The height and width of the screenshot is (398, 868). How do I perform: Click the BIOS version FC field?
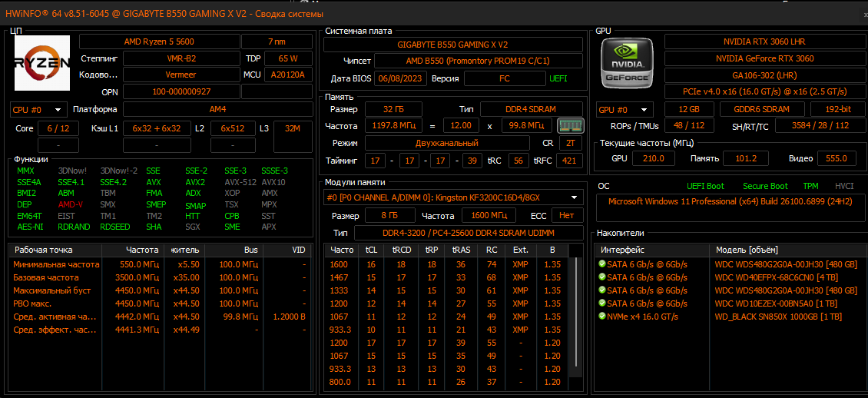click(505, 78)
